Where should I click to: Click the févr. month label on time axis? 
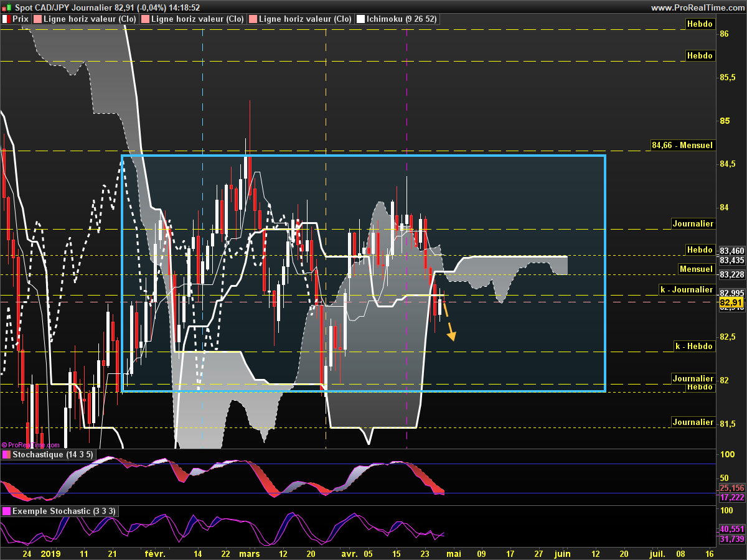coord(155,553)
